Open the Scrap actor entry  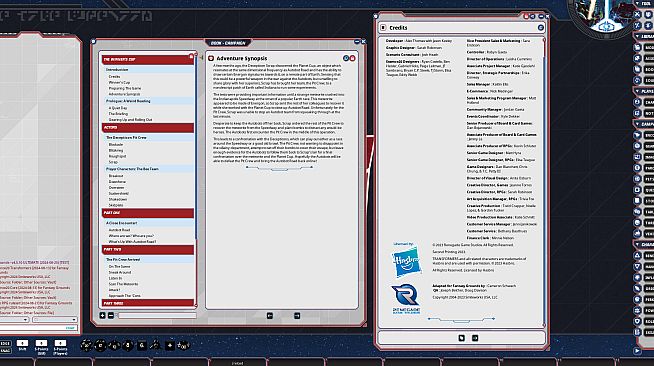point(113,162)
